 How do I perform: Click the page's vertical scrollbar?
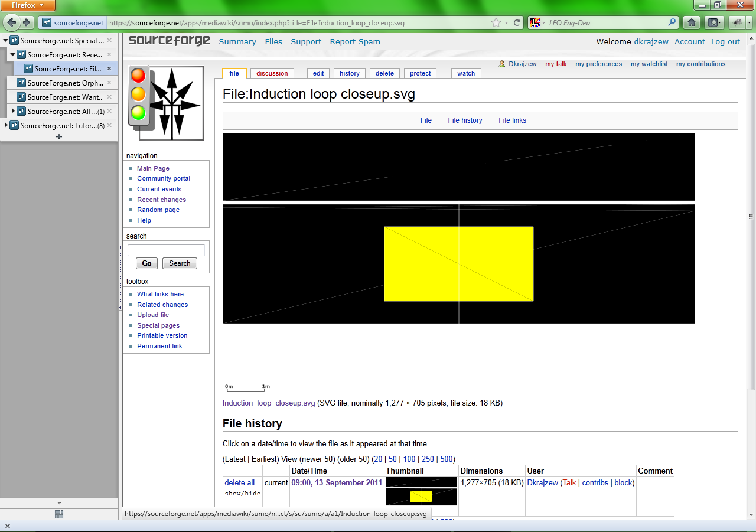click(751, 216)
